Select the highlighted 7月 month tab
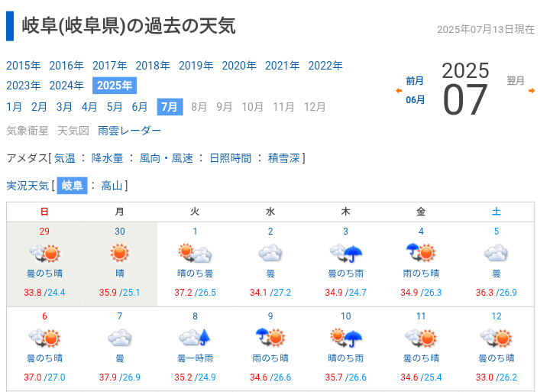The width and height of the screenshot is (550, 392). (x=170, y=107)
